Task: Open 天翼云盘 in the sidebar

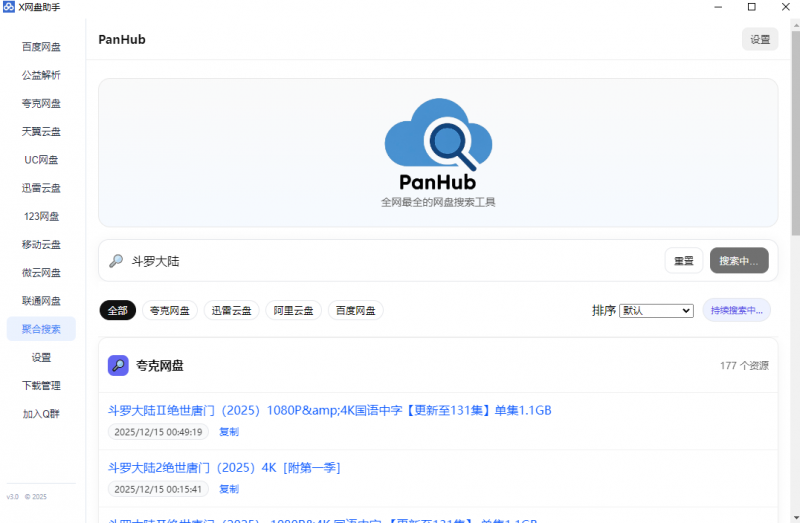Action: (41, 132)
